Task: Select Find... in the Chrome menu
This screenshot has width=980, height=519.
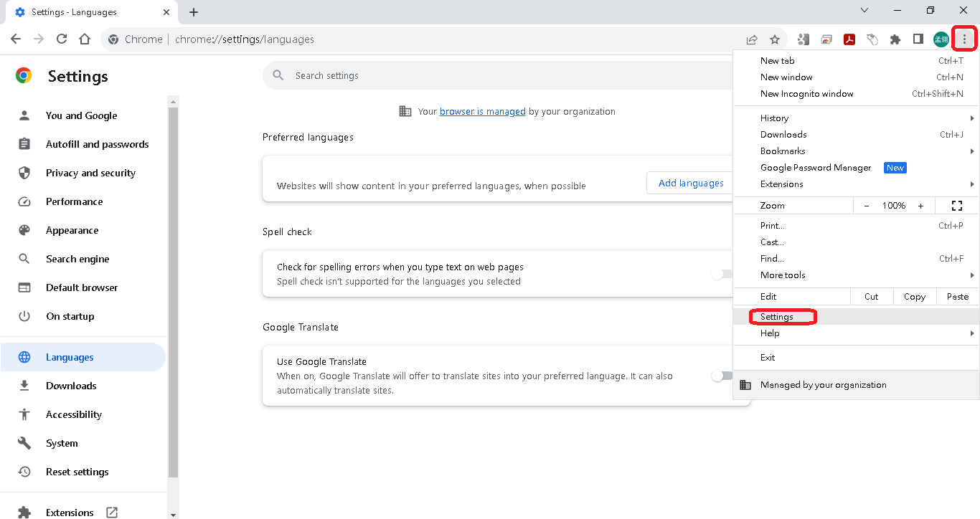Action: click(857, 259)
